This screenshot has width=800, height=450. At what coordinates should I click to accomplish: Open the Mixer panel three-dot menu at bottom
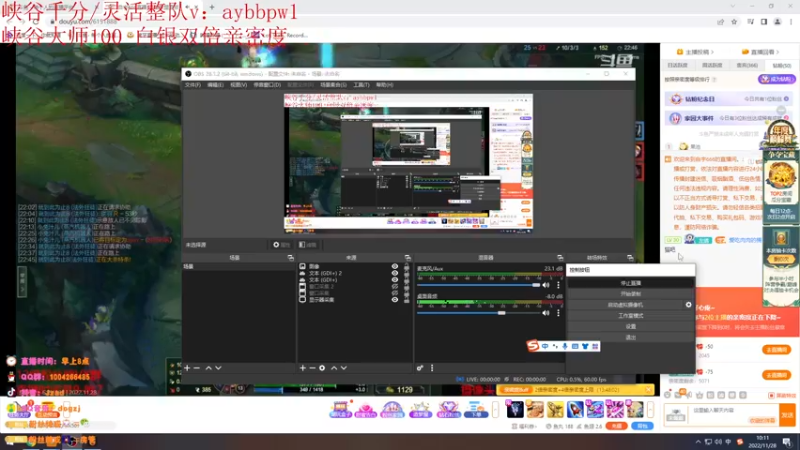tap(432, 368)
